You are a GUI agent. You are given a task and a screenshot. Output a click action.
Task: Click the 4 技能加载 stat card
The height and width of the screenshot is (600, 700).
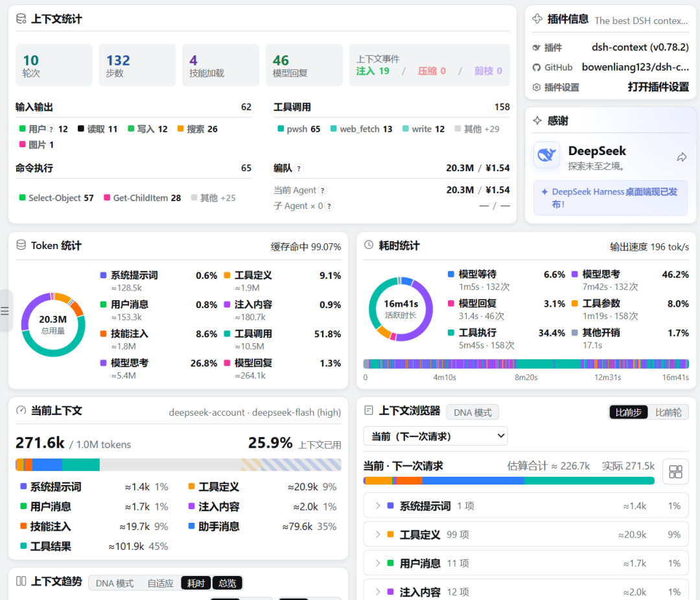tap(220, 65)
